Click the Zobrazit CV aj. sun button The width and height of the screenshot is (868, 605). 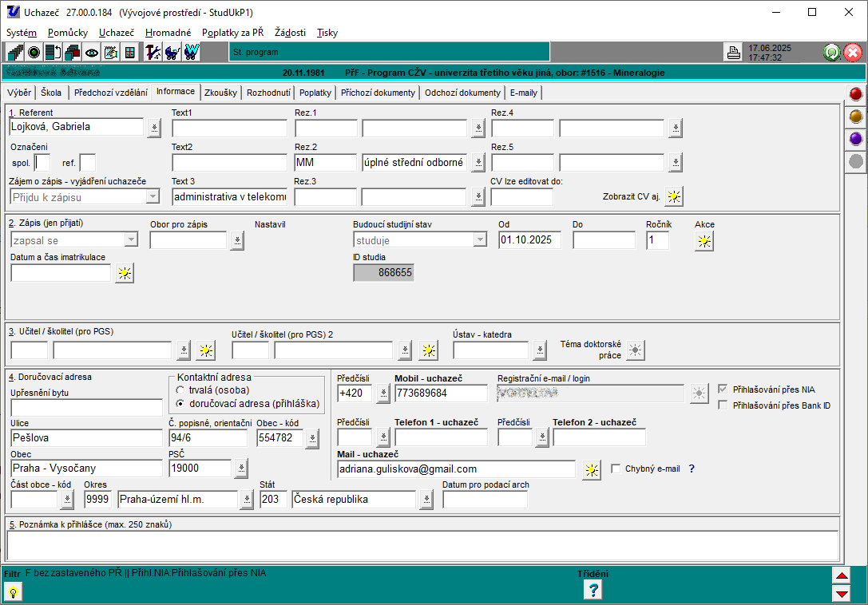(675, 196)
